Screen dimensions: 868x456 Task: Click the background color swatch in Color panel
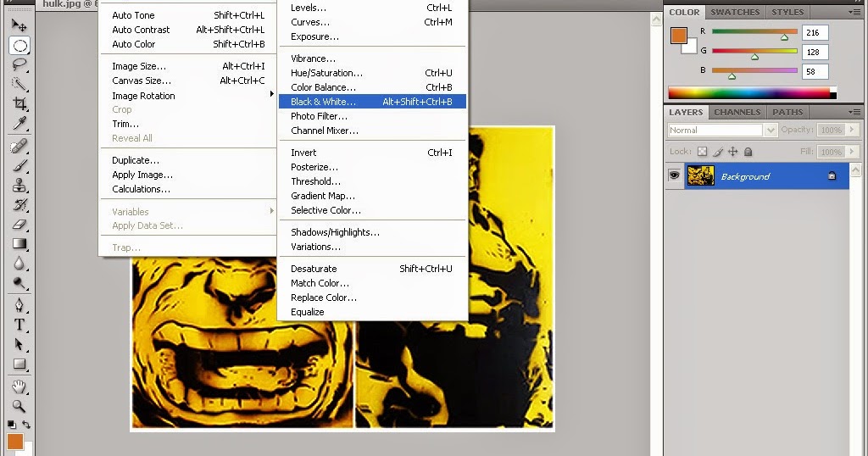[x=691, y=48]
